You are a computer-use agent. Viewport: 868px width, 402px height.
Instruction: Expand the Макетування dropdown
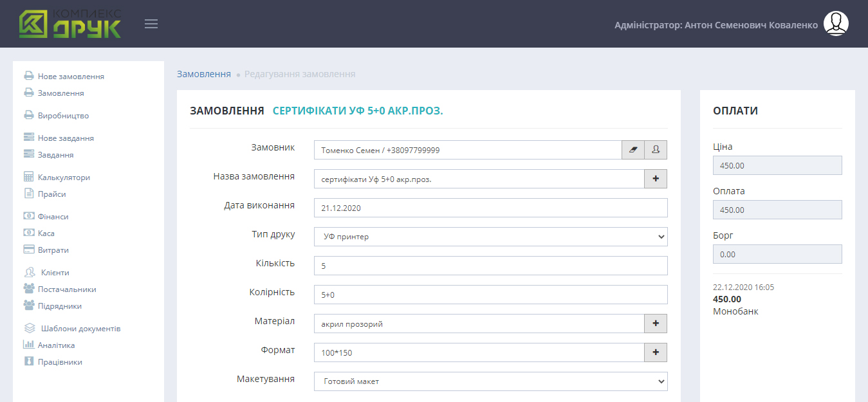tap(490, 381)
